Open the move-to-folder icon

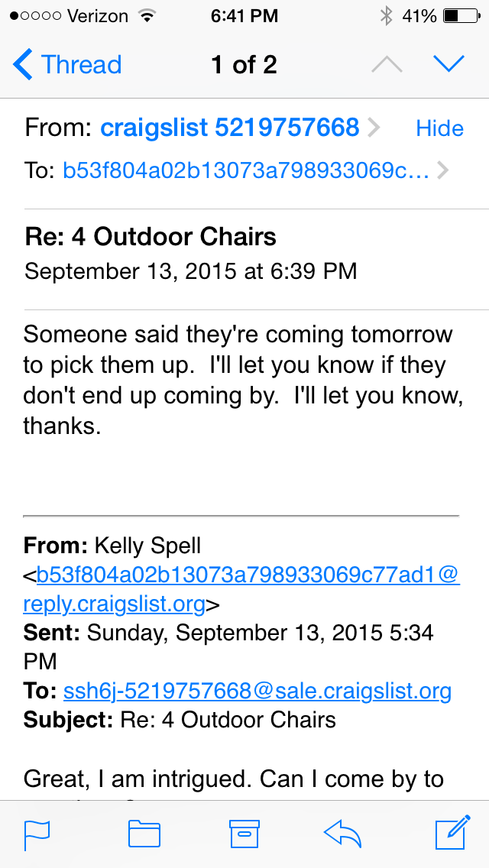pyautogui.click(x=144, y=834)
